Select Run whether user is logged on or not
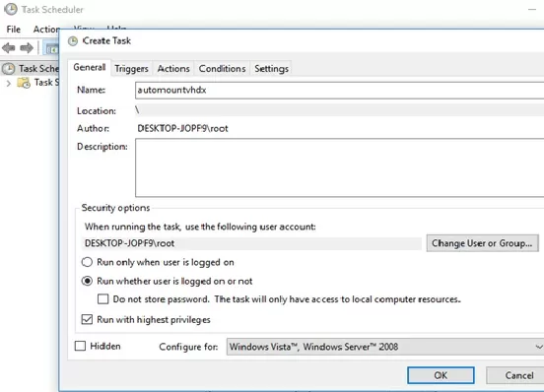544x392 pixels. tap(87, 281)
